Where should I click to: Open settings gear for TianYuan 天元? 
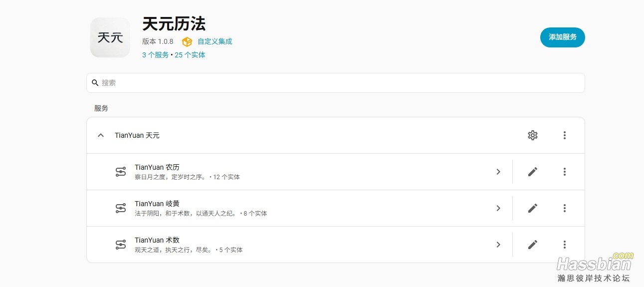point(533,135)
